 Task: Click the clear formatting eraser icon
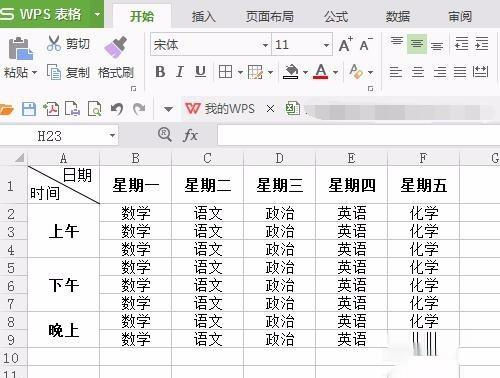point(356,72)
